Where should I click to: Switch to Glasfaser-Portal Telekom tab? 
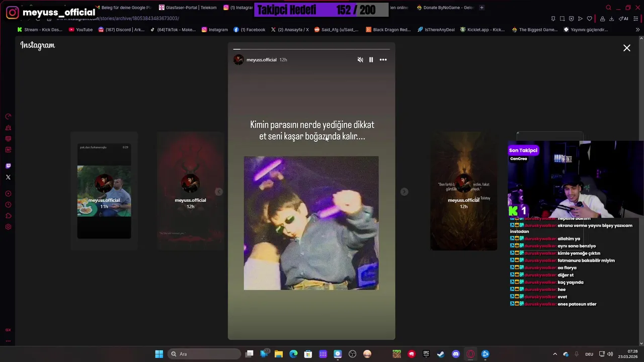point(188,8)
